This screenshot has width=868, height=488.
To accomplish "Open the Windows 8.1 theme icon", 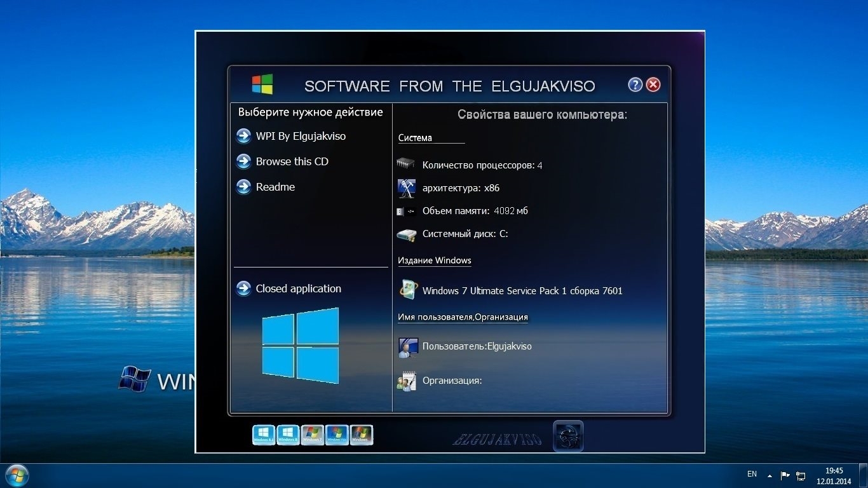I will [x=264, y=435].
